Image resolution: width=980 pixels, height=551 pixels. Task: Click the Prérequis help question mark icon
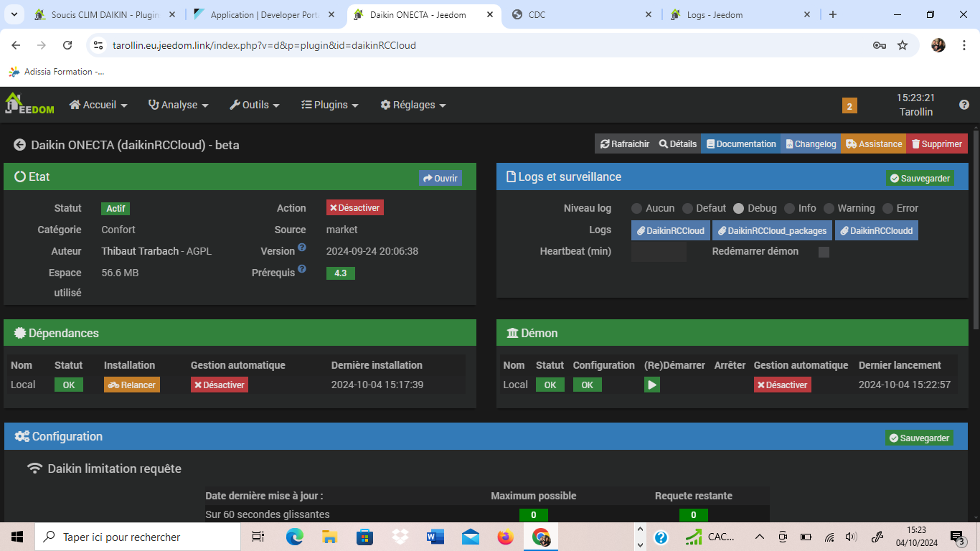(302, 269)
